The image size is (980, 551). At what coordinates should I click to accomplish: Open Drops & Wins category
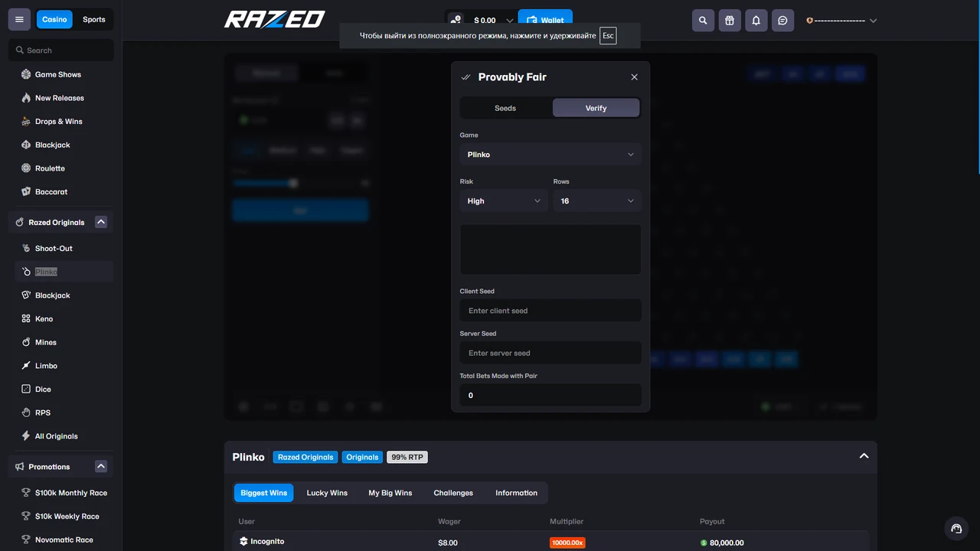click(x=59, y=122)
